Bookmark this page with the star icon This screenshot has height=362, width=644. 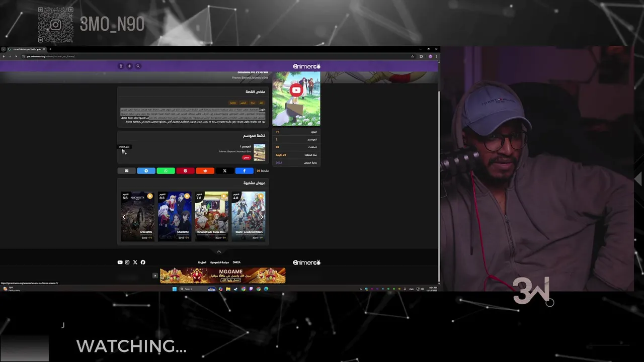413,56
